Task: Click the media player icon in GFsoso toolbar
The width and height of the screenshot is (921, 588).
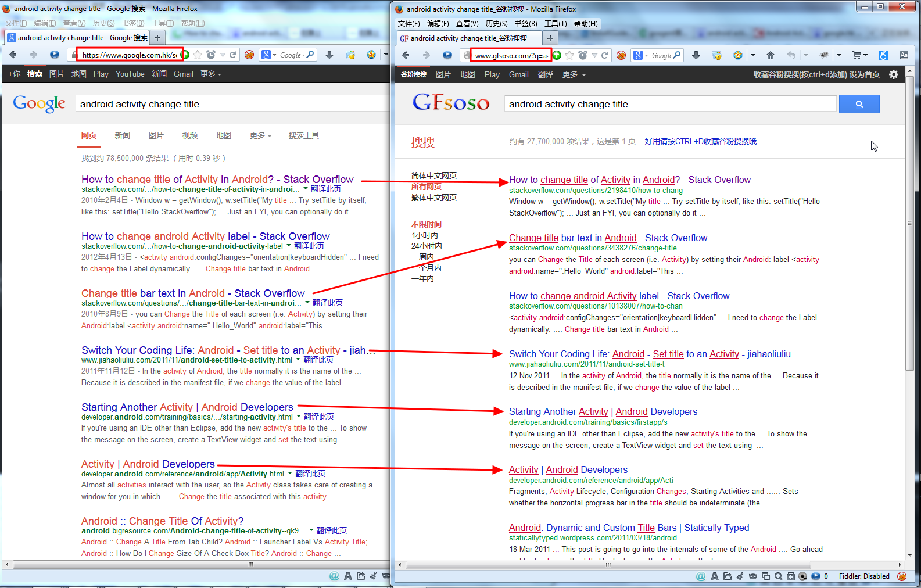Action: [x=447, y=55]
